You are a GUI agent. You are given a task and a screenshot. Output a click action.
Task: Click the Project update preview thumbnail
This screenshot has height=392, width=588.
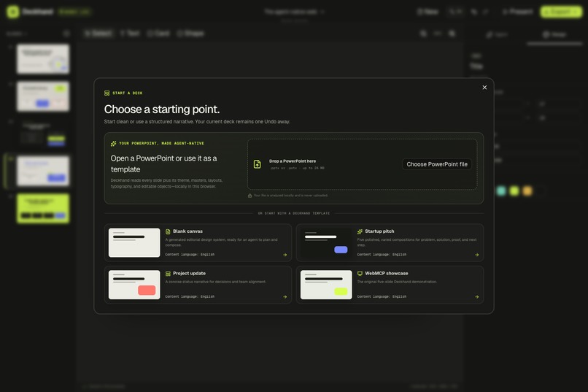tap(134, 285)
